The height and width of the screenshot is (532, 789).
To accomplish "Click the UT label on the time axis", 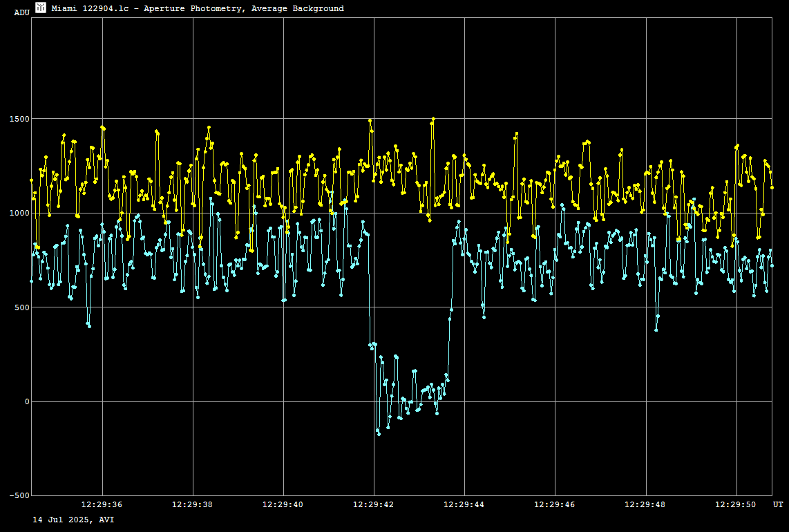I will click(x=778, y=505).
